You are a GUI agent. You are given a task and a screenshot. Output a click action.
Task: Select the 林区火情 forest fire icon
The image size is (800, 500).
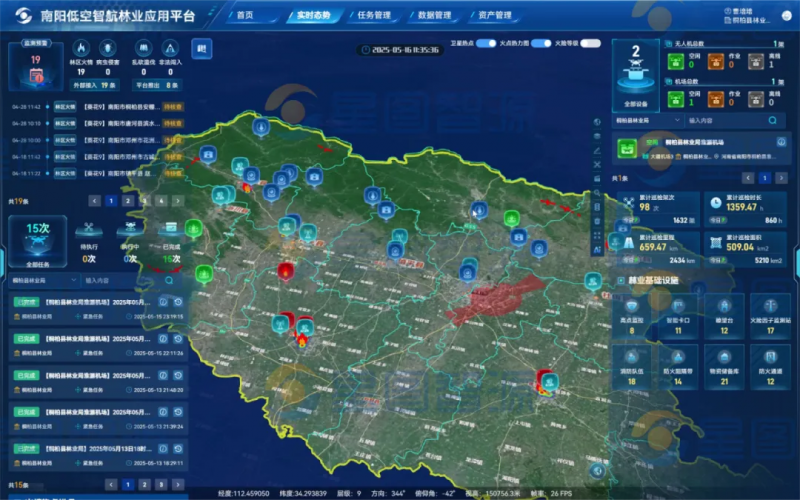(x=80, y=48)
